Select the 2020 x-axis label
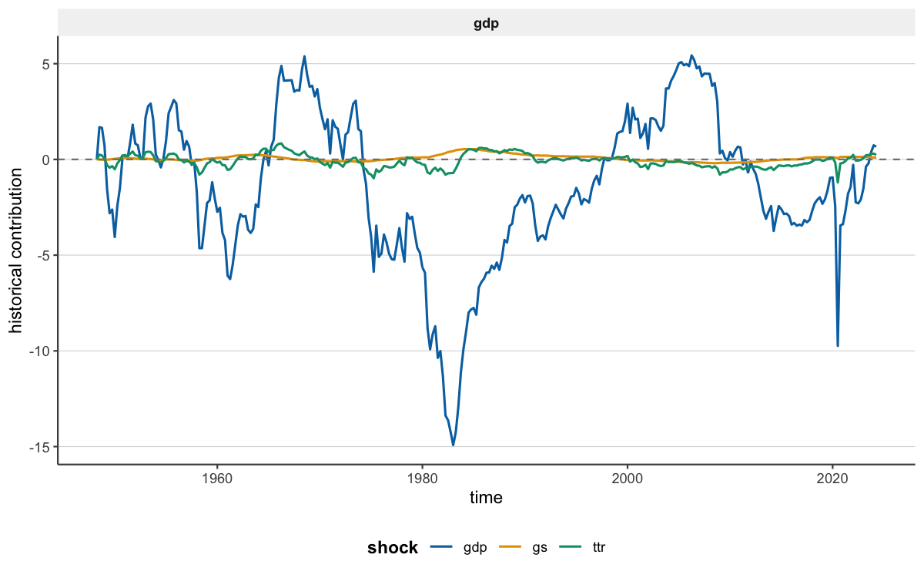This screenshot has width=924, height=578. (832, 478)
